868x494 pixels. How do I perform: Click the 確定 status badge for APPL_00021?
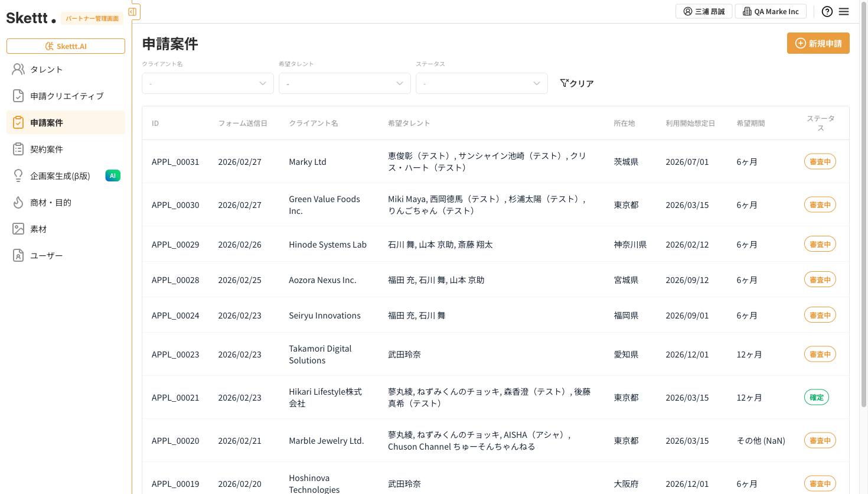pyautogui.click(x=816, y=397)
